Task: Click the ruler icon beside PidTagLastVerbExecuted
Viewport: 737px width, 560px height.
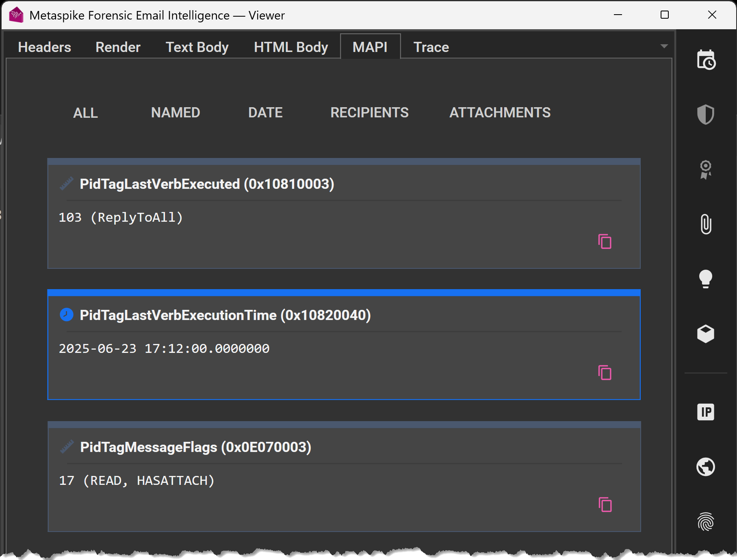Action: coord(67,184)
